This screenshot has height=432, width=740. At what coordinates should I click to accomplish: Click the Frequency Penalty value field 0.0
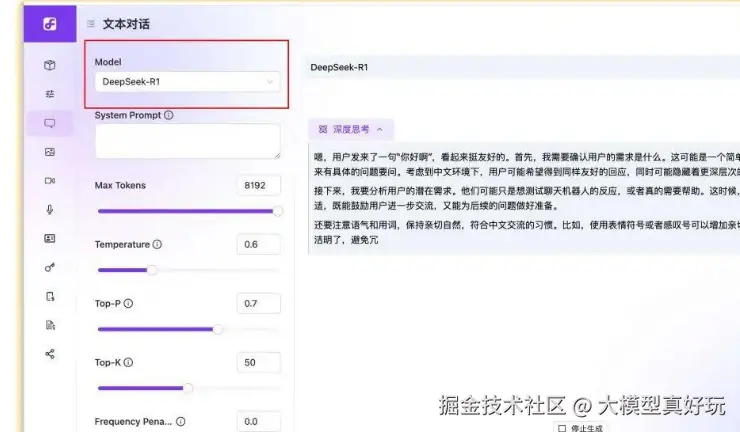tap(259, 421)
